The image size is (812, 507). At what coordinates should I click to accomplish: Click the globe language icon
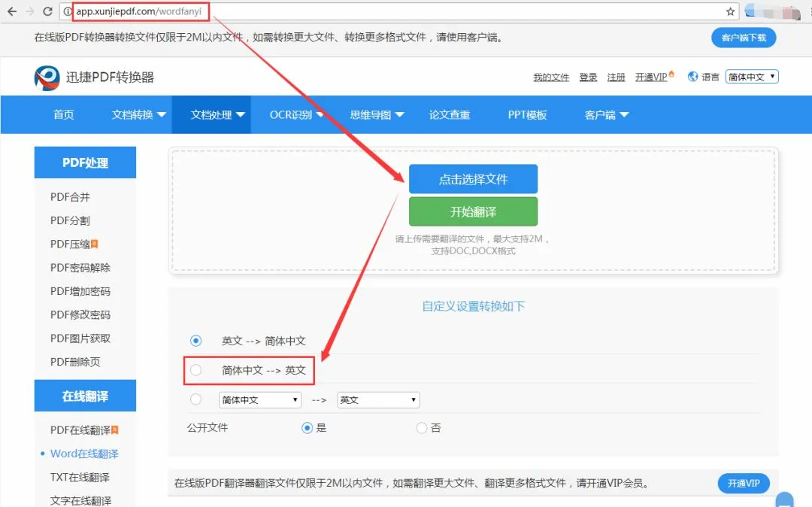[x=692, y=77]
